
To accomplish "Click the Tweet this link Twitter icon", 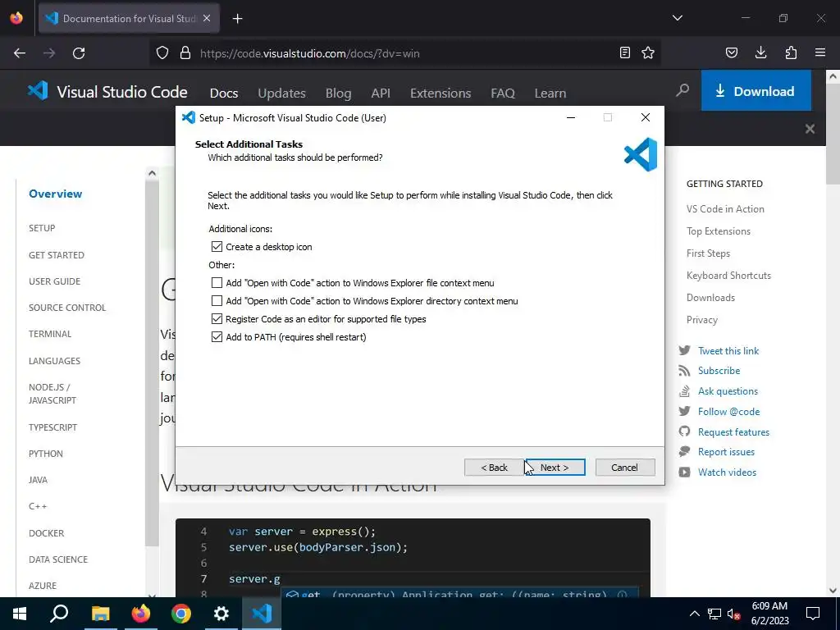I will pos(684,350).
